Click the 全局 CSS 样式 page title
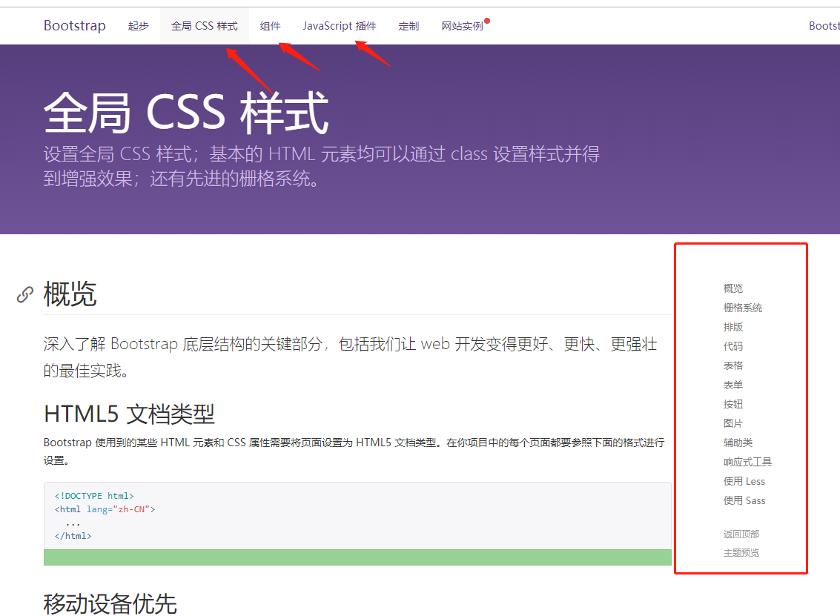Viewport: 840px width, 616px height. click(x=186, y=113)
